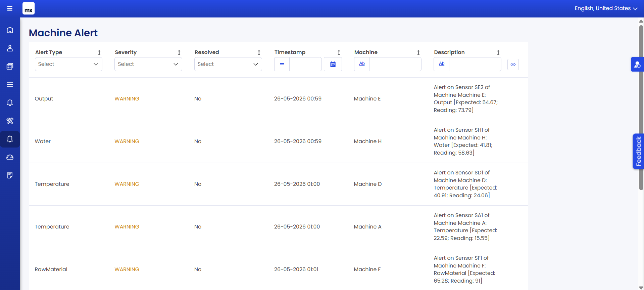Image resolution: width=644 pixels, height=290 pixels.
Task: Open the Home sidebar icon
Action: (x=10, y=30)
